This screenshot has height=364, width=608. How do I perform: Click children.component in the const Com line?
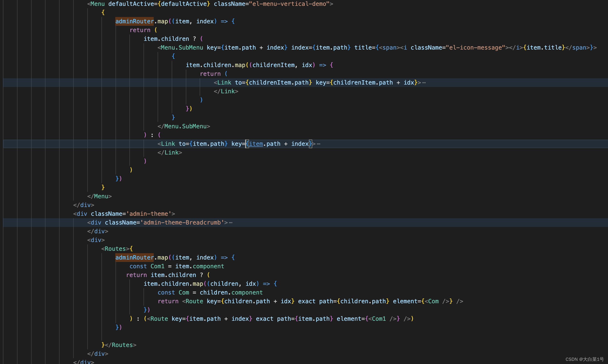(231, 293)
